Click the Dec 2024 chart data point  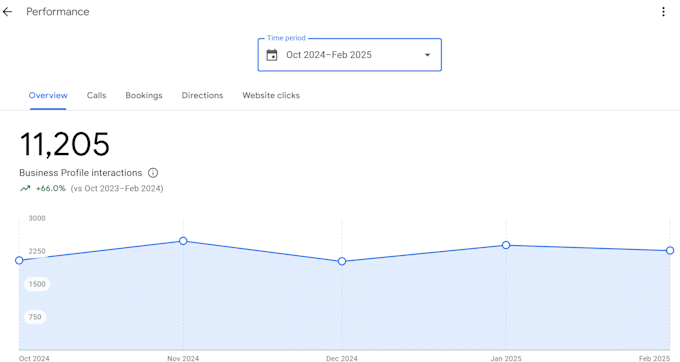pyautogui.click(x=342, y=261)
